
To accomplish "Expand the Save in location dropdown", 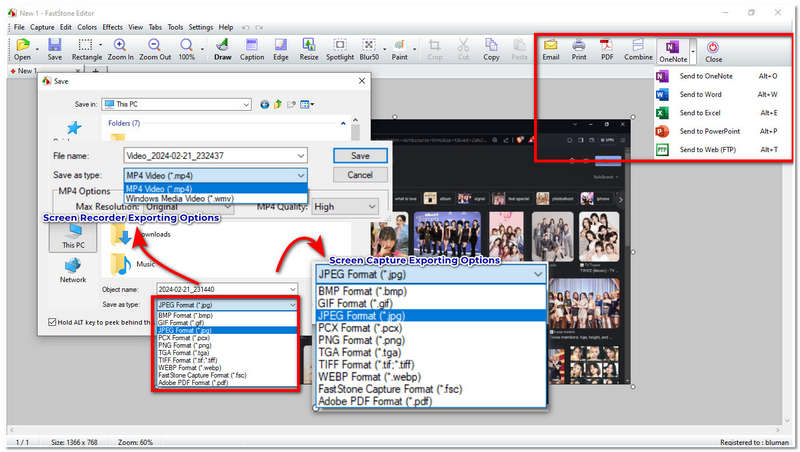I will [245, 103].
